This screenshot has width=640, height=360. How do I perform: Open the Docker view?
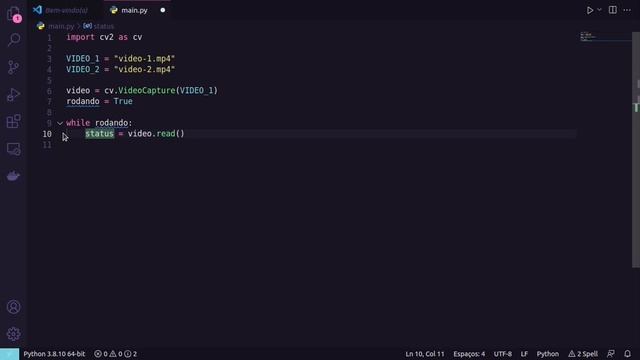point(13,176)
